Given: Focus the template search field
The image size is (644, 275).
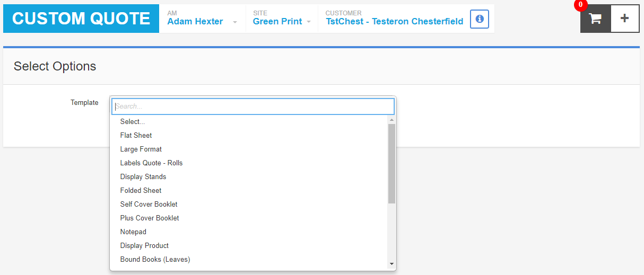Looking at the screenshot, I should coord(253,107).
